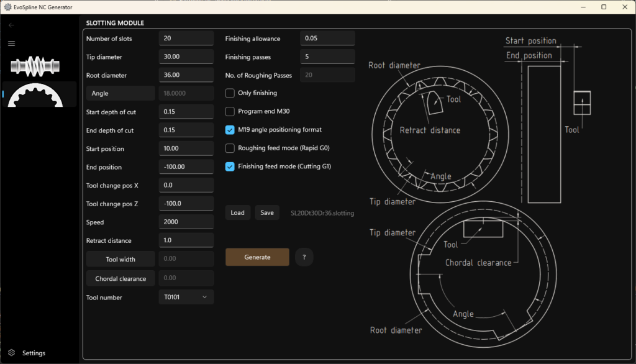Click the Start position input field
Viewport: 636px width, 364px height.
coord(186,148)
